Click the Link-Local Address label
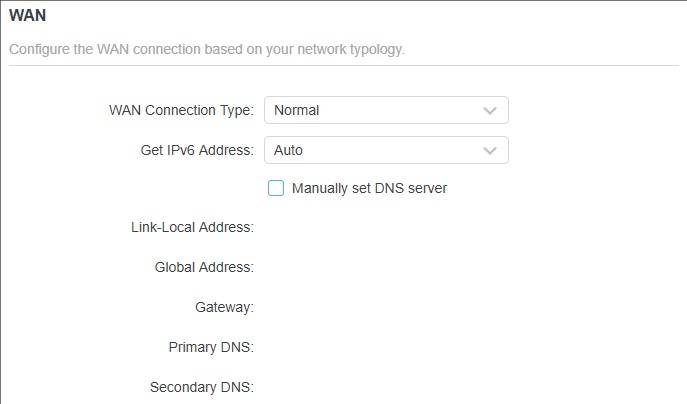687x404 pixels. (192, 227)
